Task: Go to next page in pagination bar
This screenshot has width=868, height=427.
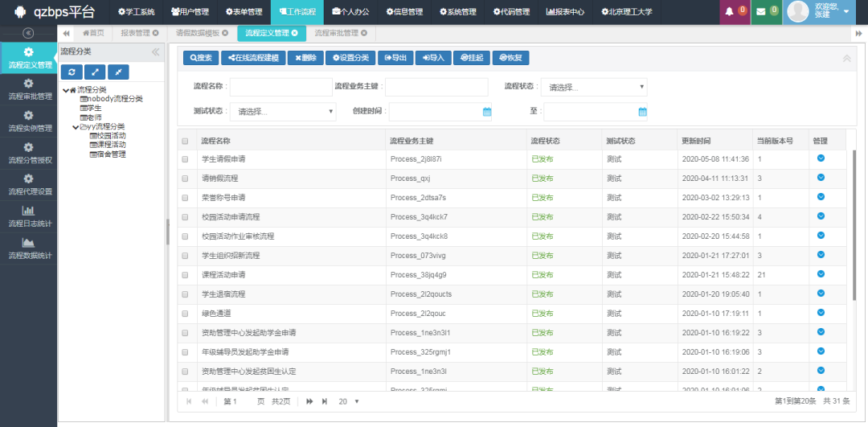Action: click(x=309, y=400)
